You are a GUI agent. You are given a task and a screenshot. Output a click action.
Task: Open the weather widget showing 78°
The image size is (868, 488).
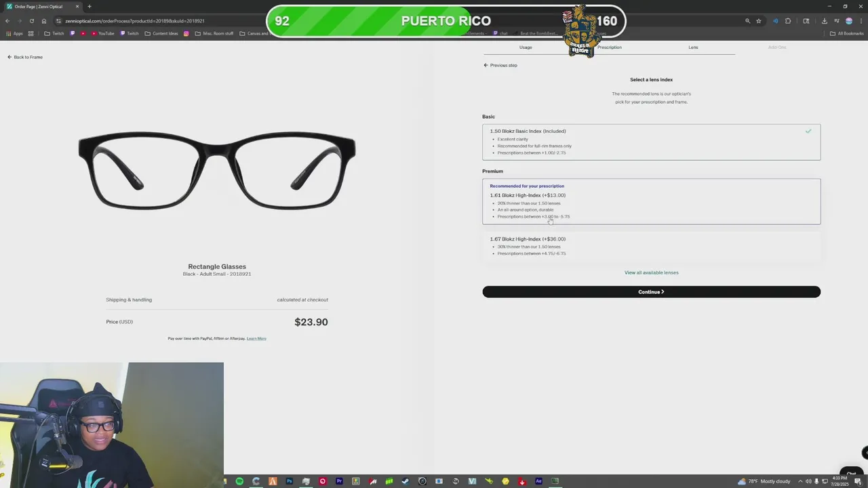point(764,481)
